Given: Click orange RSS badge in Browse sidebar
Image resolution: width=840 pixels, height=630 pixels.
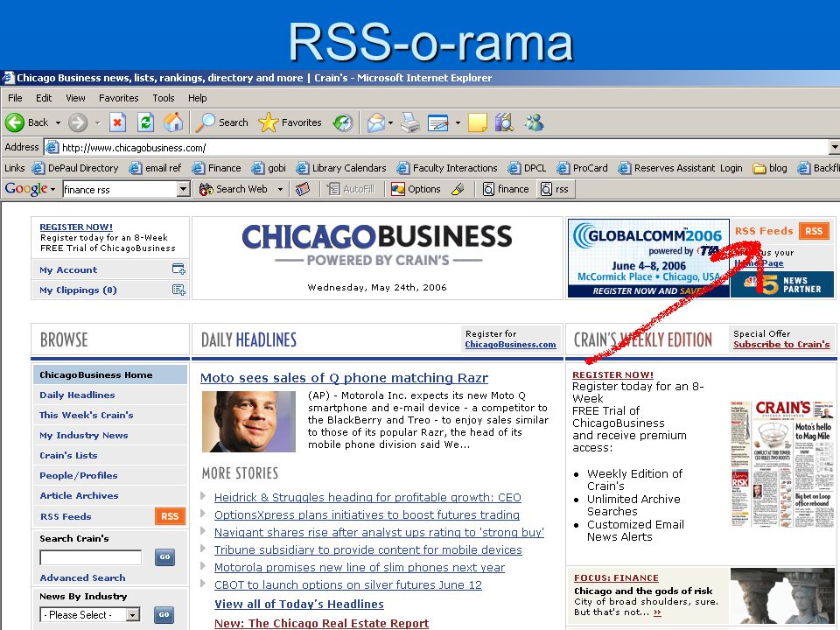Looking at the screenshot, I should pyautogui.click(x=170, y=516).
